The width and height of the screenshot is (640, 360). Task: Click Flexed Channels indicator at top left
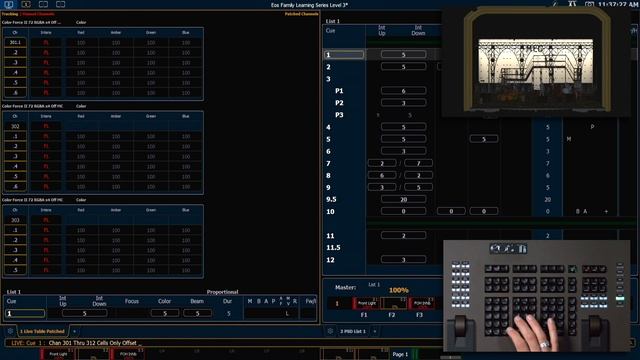coord(38,14)
